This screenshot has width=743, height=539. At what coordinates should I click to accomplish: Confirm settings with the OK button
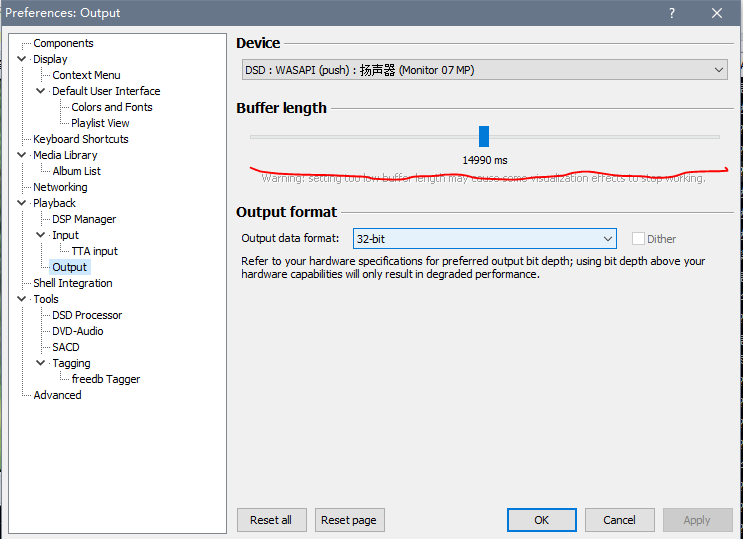(x=541, y=520)
